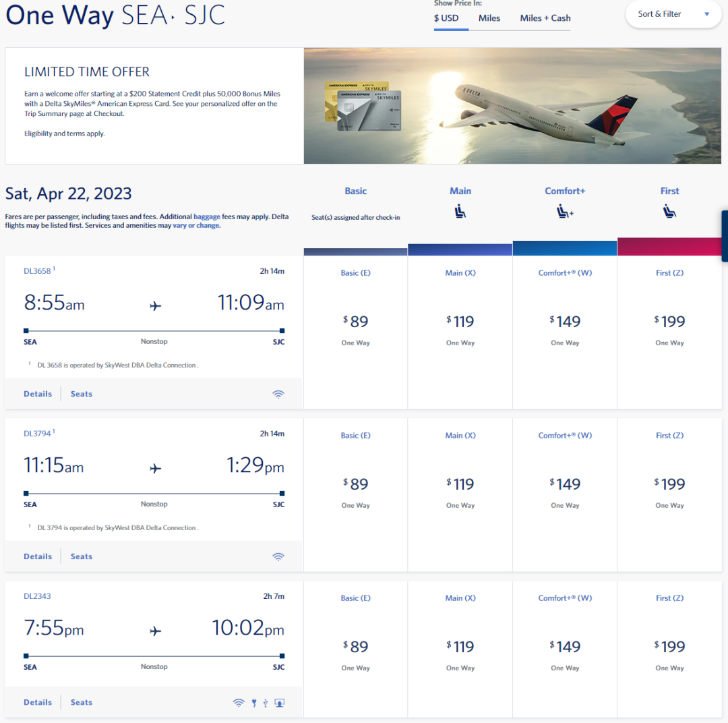Click the Main cabin seat icon
Viewport: 728px width, 723px height.
(x=460, y=211)
